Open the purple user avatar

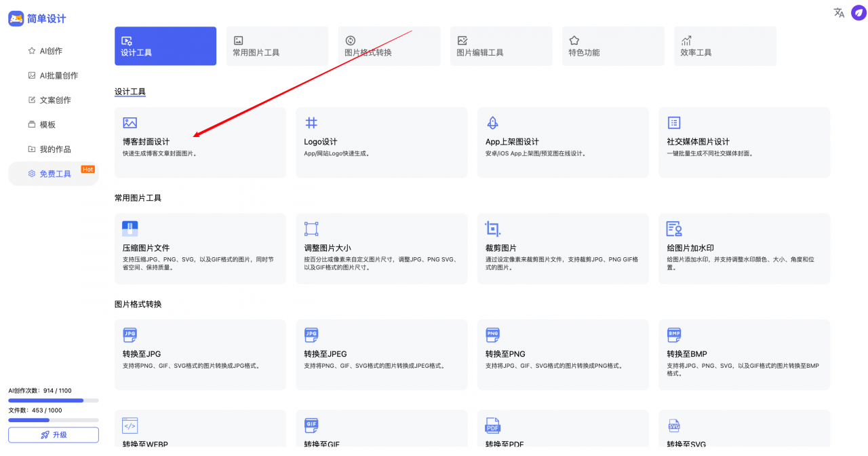click(859, 13)
